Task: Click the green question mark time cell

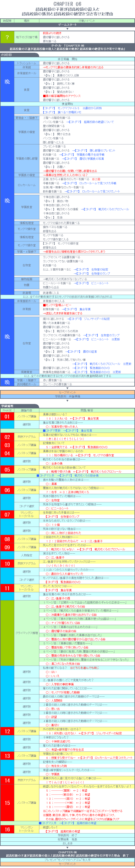Action: (7, 37)
